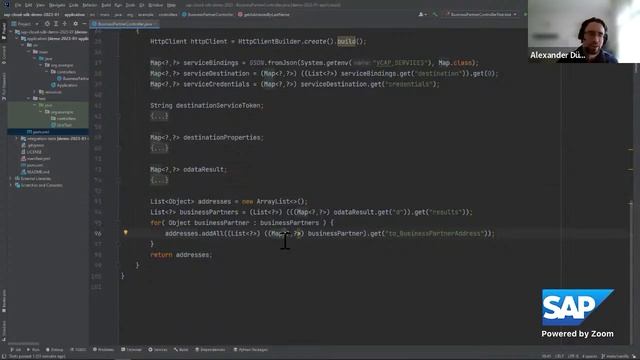Open the Terminal tool window button
This screenshot has width=640, height=360.
tap(131, 350)
